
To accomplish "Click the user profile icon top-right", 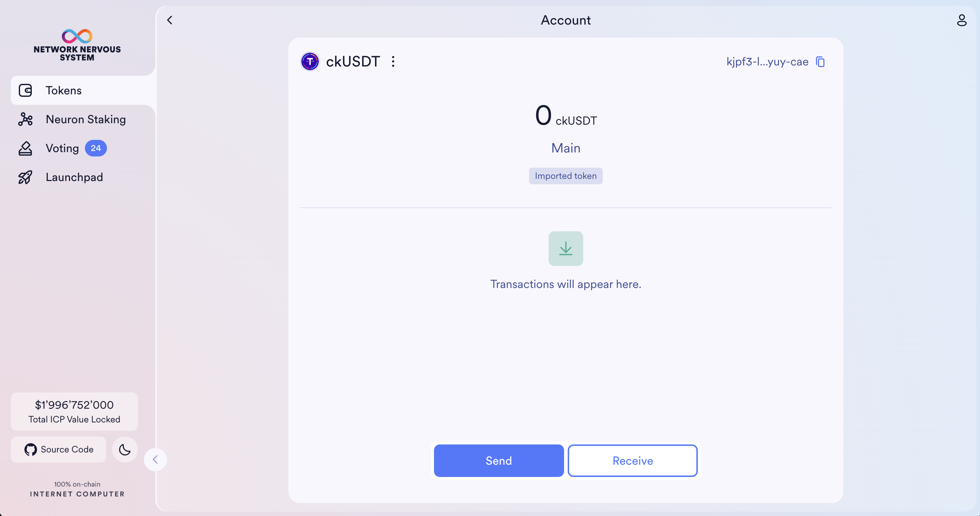I will 962,20.
